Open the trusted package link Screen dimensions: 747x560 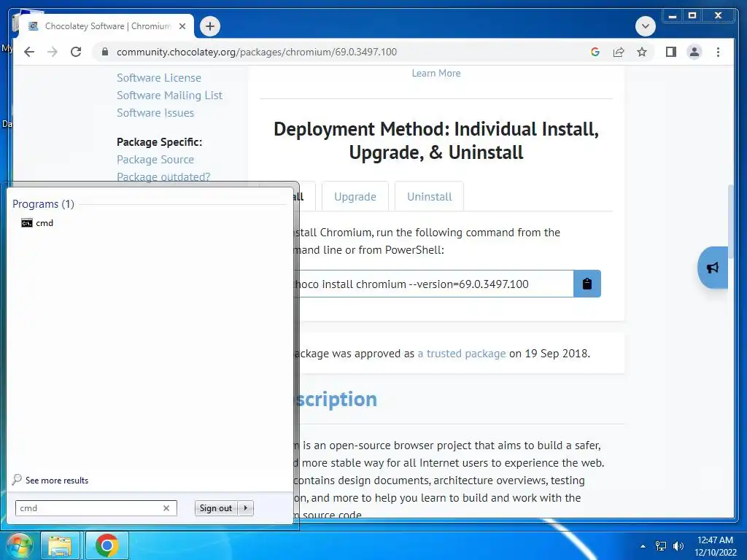462,354
